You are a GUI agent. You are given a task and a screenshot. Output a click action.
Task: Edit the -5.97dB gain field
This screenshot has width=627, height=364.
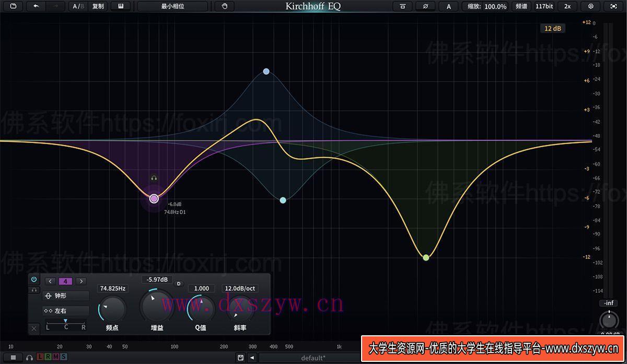[157, 279]
